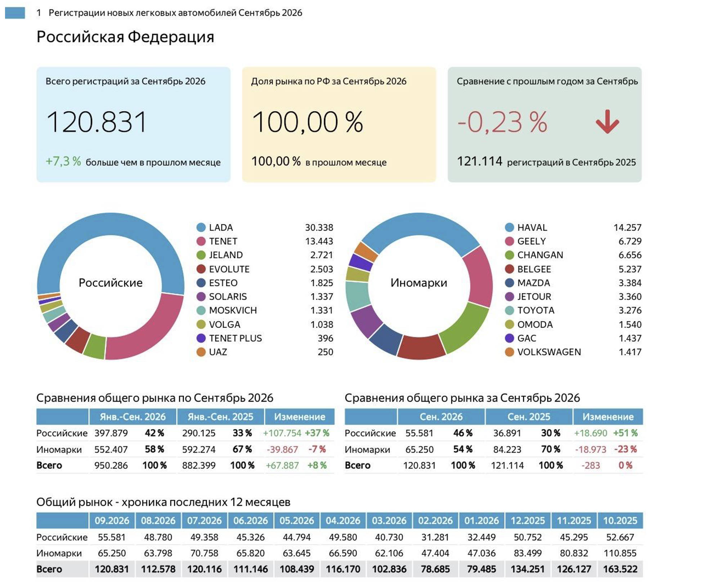Image resolution: width=713 pixels, height=588 pixels.
Task: Click the LADA value 30.338
Action: [x=319, y=227]
